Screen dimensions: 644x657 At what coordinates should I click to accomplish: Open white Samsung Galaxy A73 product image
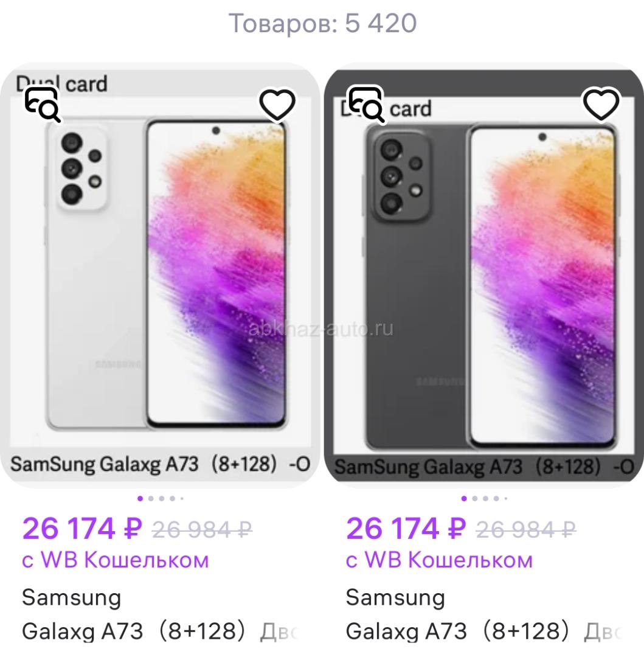[160, 274]
